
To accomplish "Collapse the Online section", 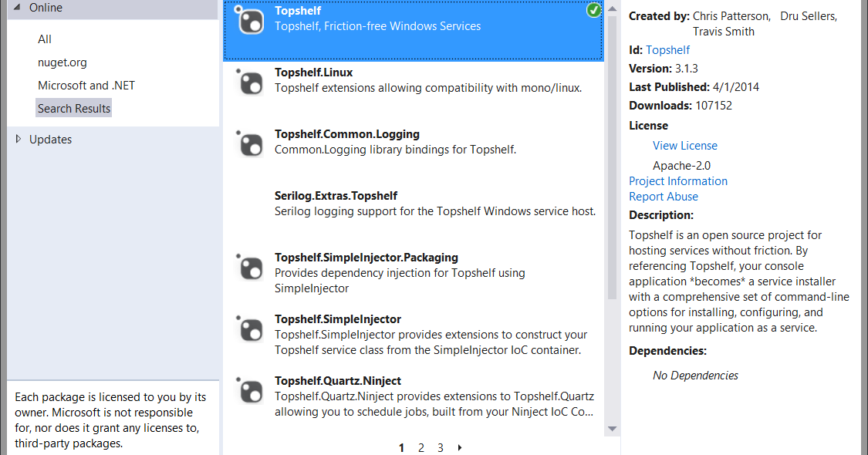I will click(x=17, y=8).
